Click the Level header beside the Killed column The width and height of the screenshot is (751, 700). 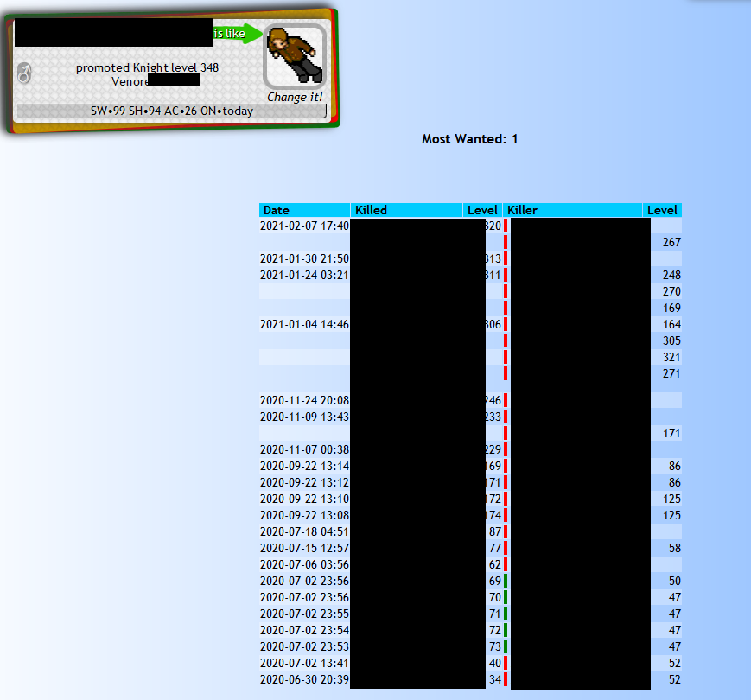pyautogui.click(x=482, y=210)
